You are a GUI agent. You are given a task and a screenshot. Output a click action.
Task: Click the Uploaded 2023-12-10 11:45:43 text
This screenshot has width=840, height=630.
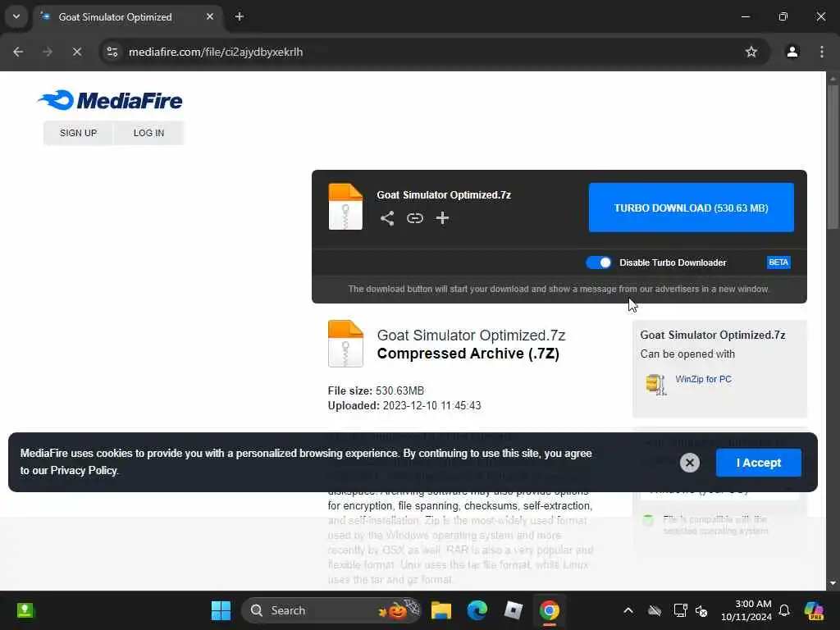click(404, 405)
